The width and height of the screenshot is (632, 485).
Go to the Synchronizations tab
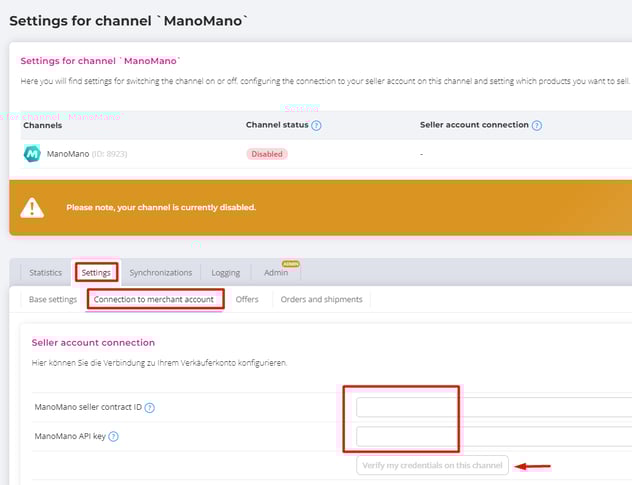click(x=160, y=273)
